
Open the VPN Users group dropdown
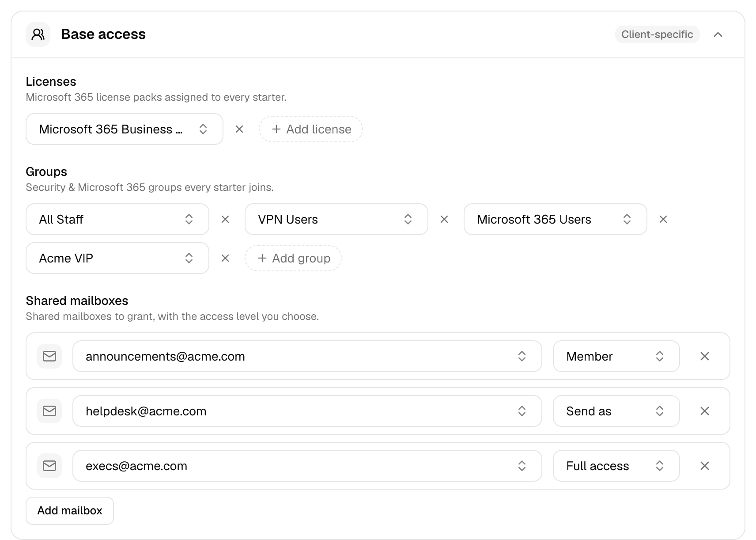tap(336, 219)
